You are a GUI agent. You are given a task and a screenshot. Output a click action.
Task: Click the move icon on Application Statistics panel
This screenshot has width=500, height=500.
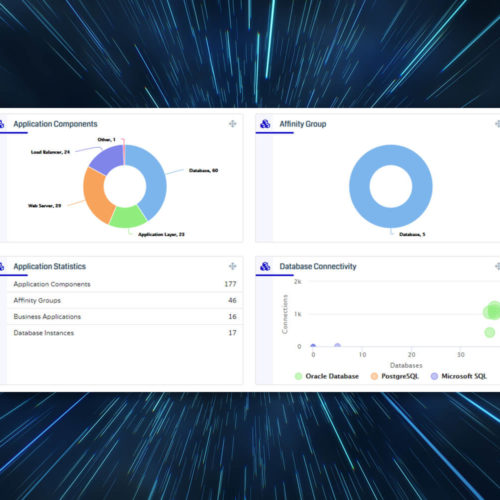pyautogui.click(x=233, y=266)
